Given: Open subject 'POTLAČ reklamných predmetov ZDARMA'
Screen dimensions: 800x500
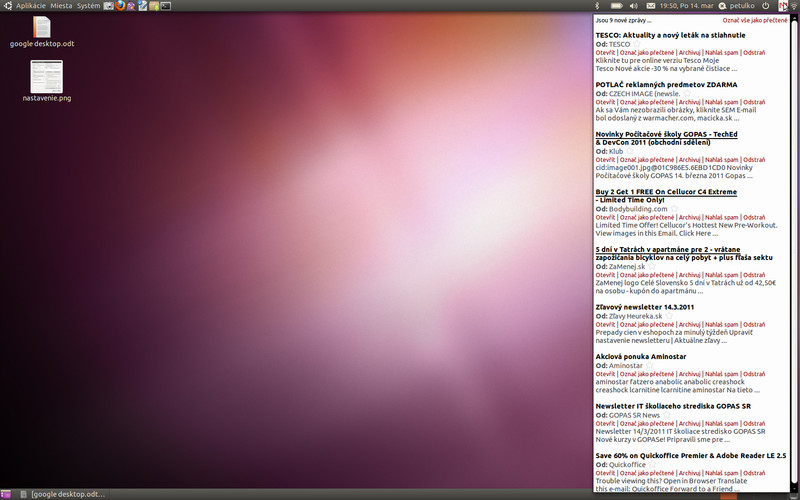Looking at the screenshot, I should (x=666, y=85).
